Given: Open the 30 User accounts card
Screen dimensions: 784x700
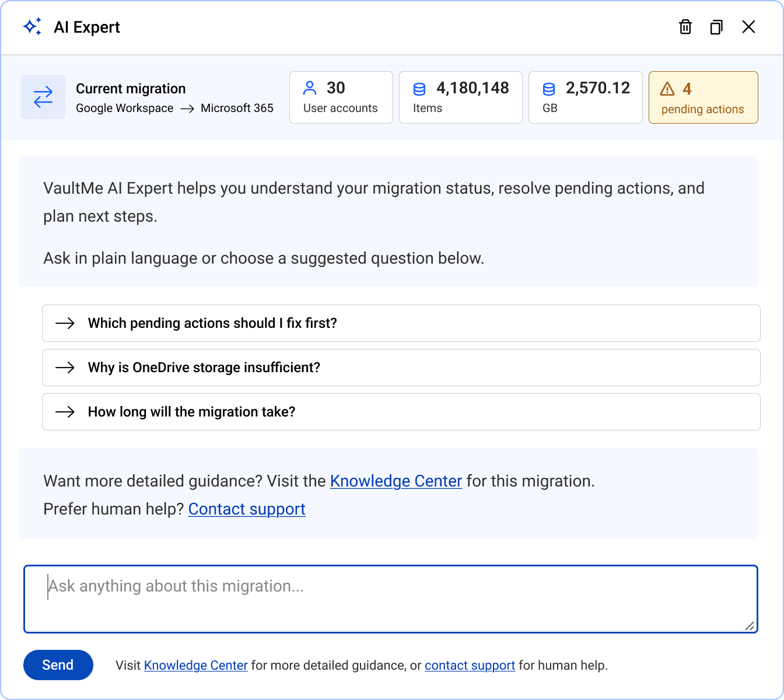Looking at the screenshot, I should click(x=341, y=97).
